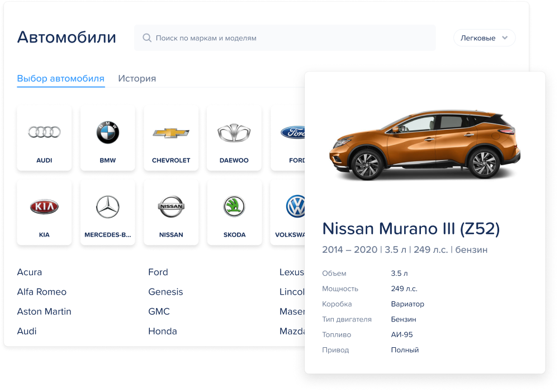This screenshot has width=559, height=392.
Task: Click the Вариатор gearbox value
Action: pyautogui.click(x=408, y=304)
